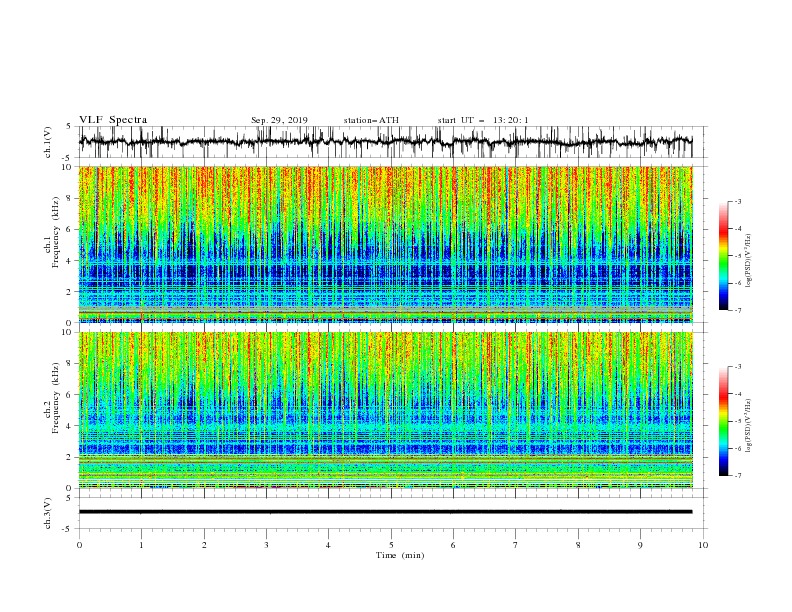
Task: Click time axis tick label "9"
Action: pos(640,545)
